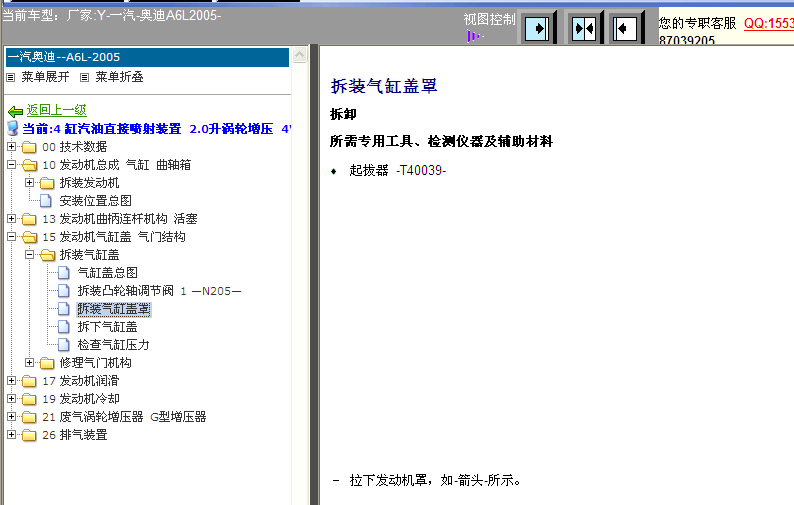Click the 10 发动机总成 folder icon
The height and width of the screenshot is (505, 794).
tap(29, 165)
